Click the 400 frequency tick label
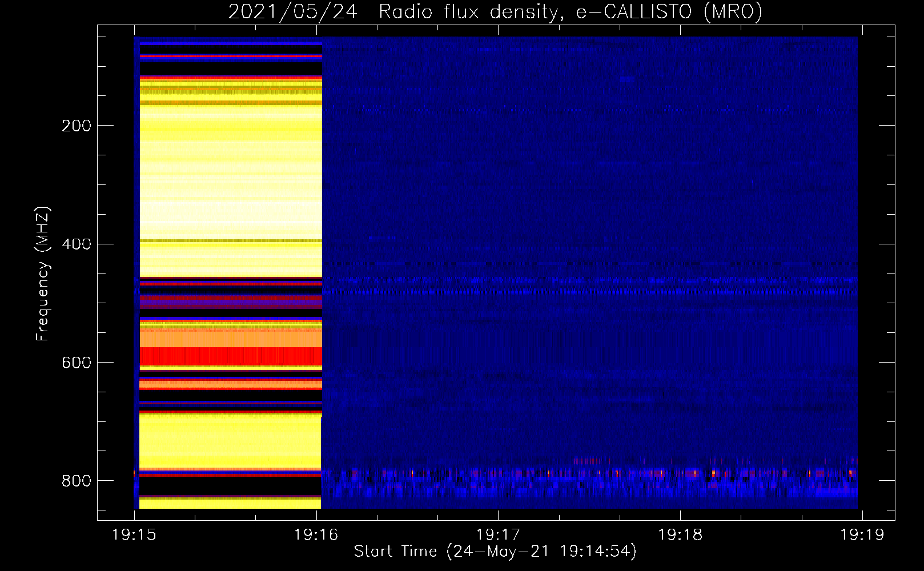 (x=76, y=244)
